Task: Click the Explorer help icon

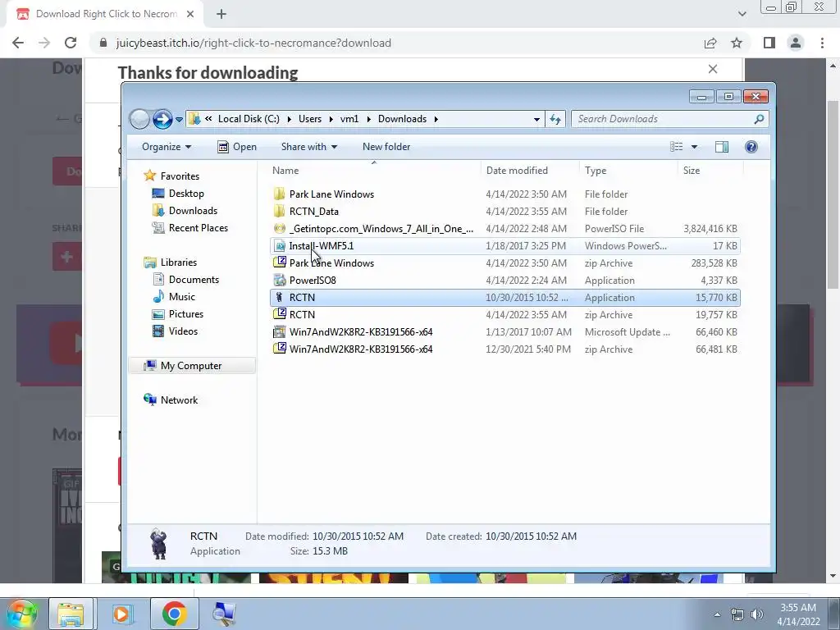Action: pos(751,147)
